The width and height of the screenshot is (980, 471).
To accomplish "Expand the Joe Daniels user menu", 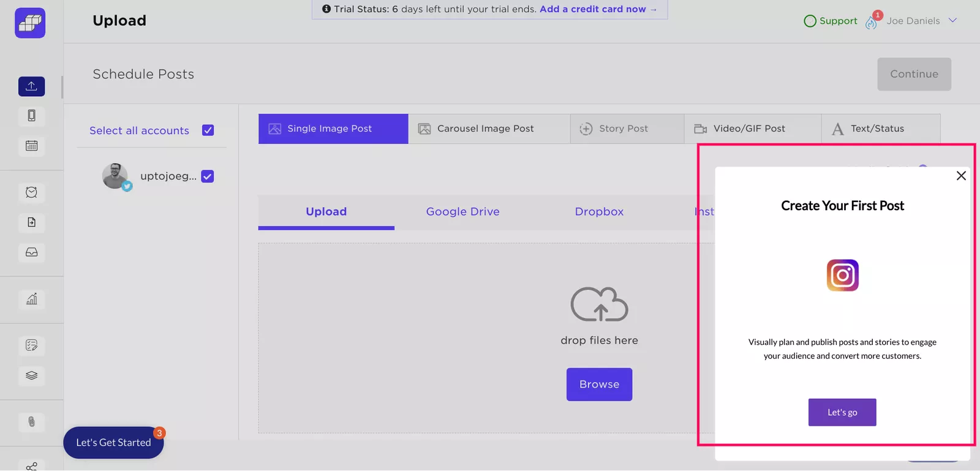I will 952,20.
